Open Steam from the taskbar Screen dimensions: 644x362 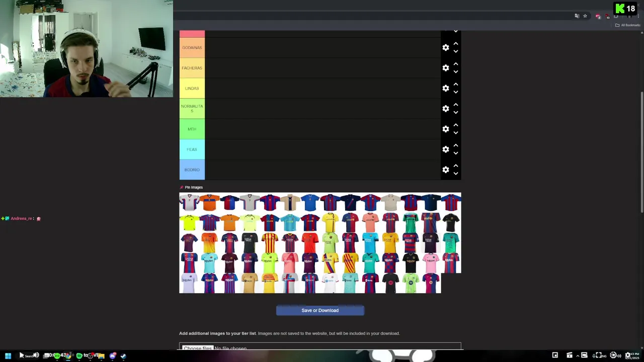tap(123, 355)
